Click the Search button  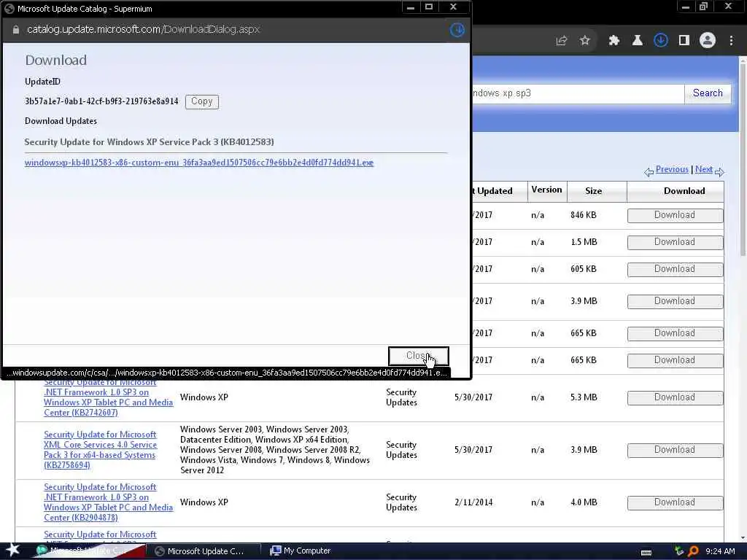click(708, 93)
